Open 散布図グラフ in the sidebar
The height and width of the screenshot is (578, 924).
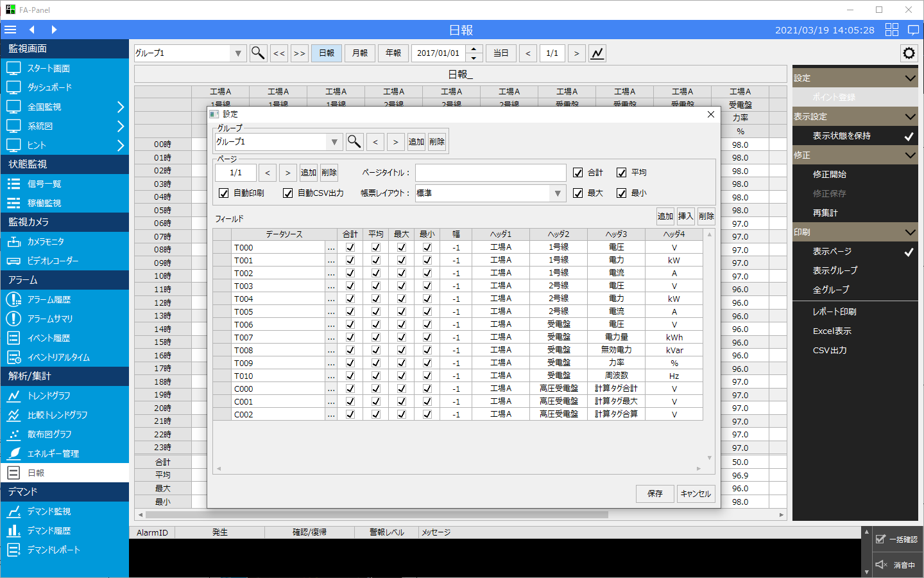click(64, 434)
